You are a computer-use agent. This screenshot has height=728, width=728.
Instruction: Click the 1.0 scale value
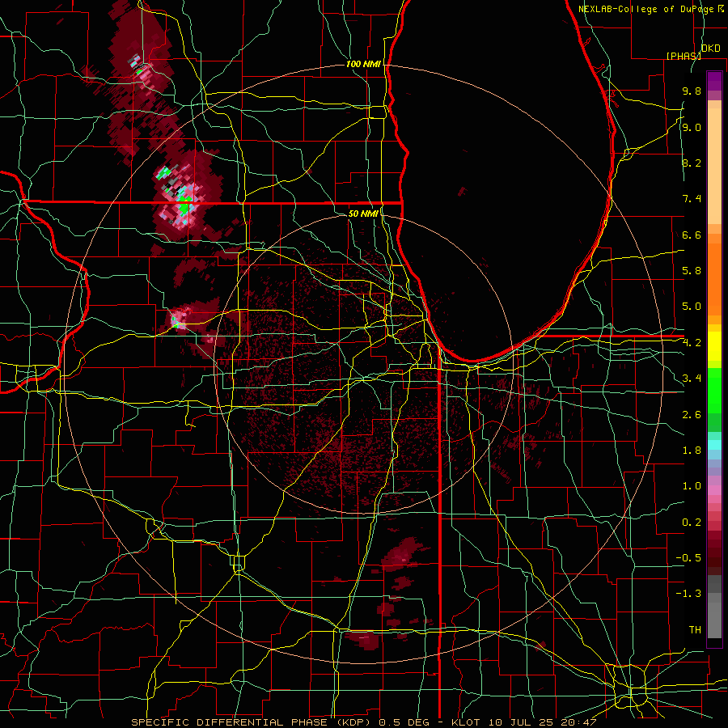click(692, 486)
